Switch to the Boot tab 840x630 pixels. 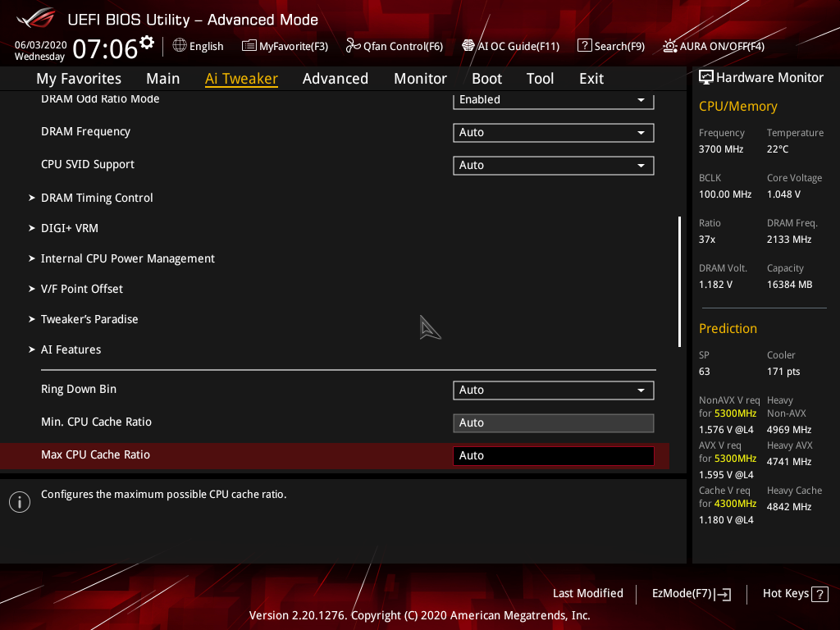(x=486, y=78)
